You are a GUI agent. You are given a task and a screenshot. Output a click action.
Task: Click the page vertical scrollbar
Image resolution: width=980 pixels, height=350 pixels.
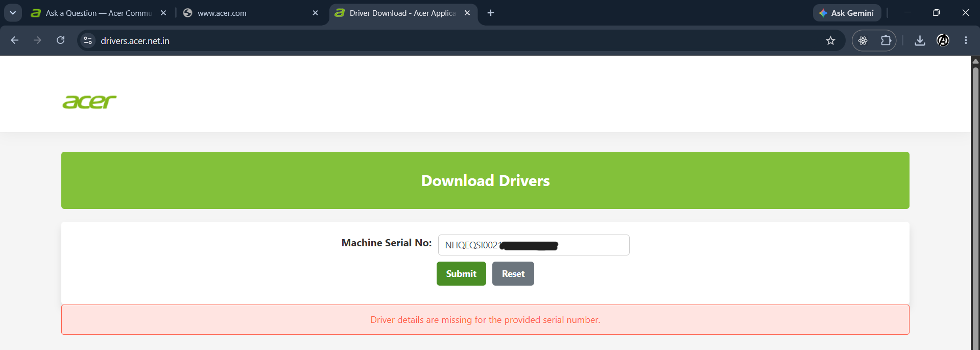click(975, 209)
